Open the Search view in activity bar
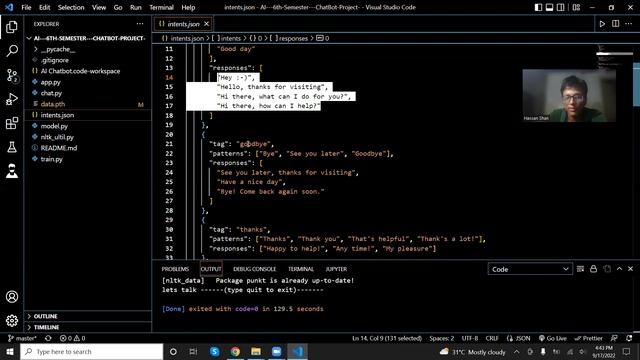Image resolution: width=640 pixels, height=360 pixels. [12, 51]
